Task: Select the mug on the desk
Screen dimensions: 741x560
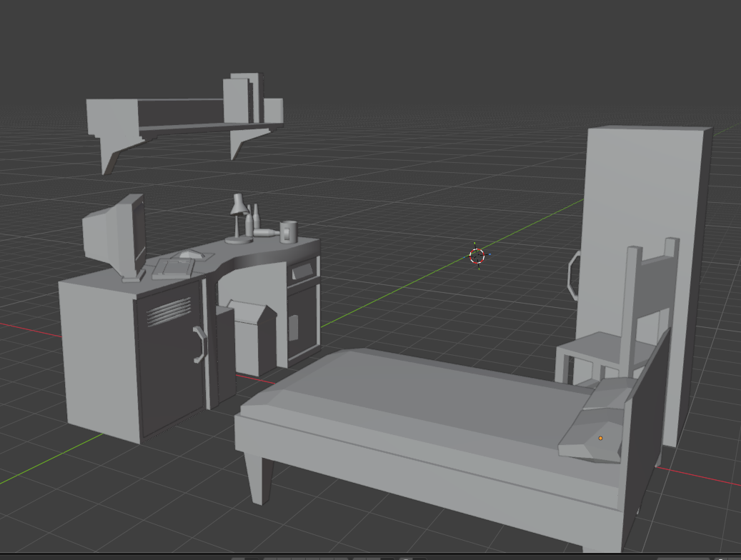Action: 288,231
